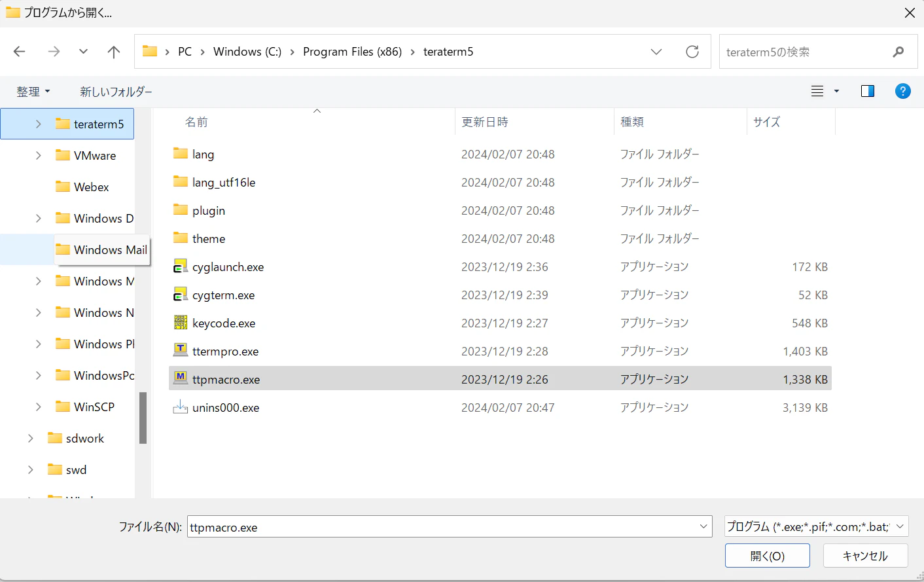Select the keycode.exe file name
Image resolution: width=924 pixels, height=582 pixels.
[224, 323]
